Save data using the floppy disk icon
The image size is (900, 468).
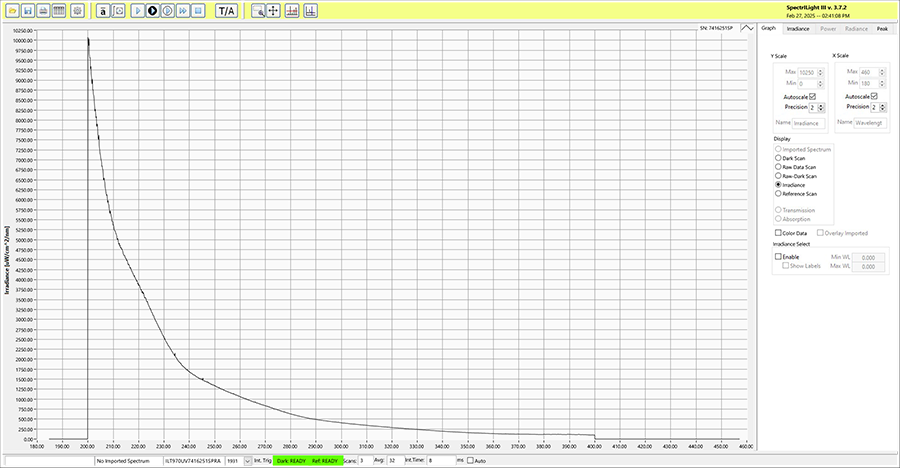coord(28,11)
